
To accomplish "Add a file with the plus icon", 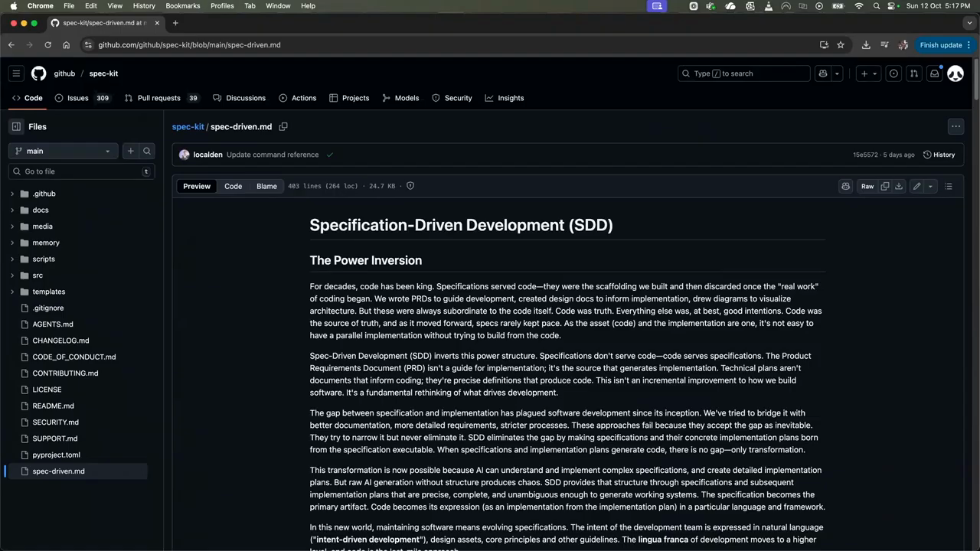I will [x=130, y=151].
